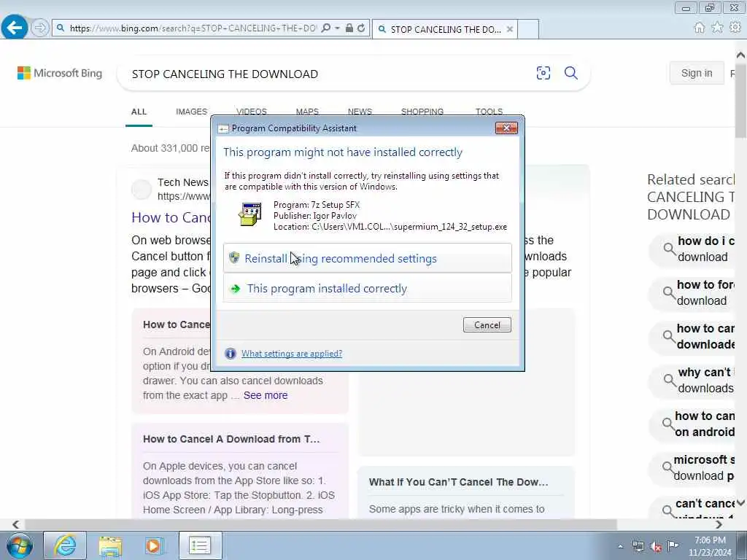Select the ALL results tab
747x560 pixels.
point(139,112)
